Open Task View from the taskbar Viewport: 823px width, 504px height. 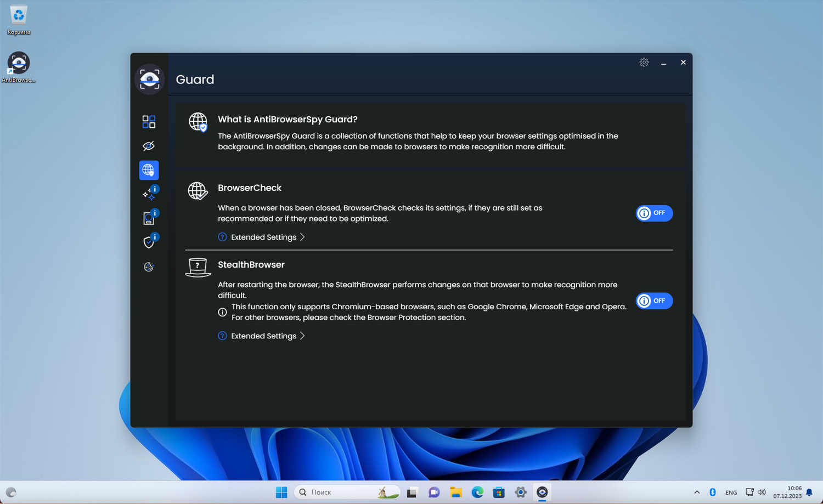(x=412, y=492)
